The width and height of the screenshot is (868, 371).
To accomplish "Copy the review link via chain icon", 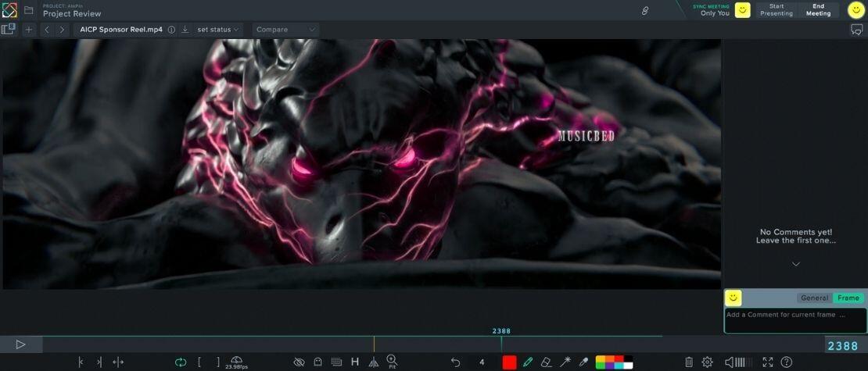I will [645, 10].
